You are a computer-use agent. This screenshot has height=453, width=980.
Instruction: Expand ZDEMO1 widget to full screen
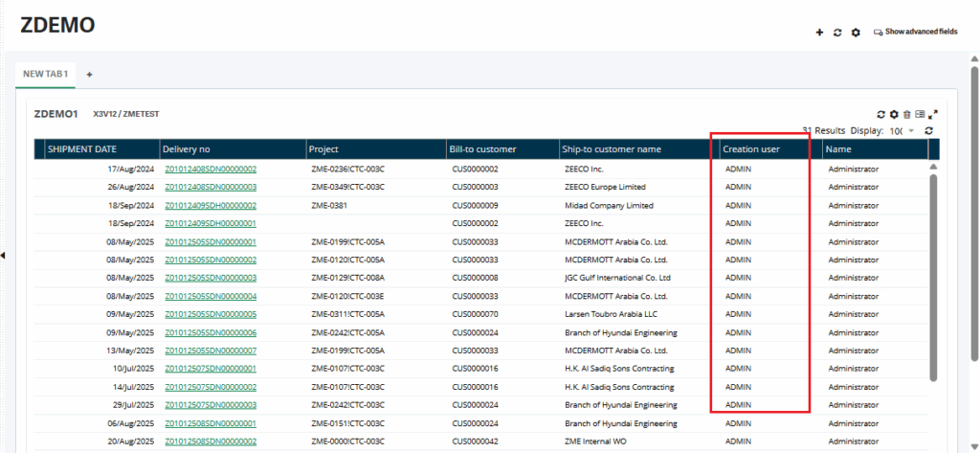click(x=933, y=114)
